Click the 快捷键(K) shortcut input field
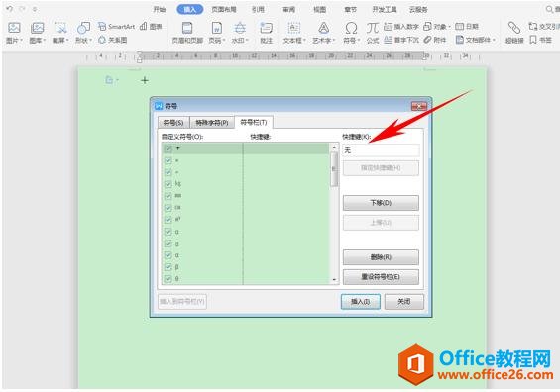 point(381,150)
